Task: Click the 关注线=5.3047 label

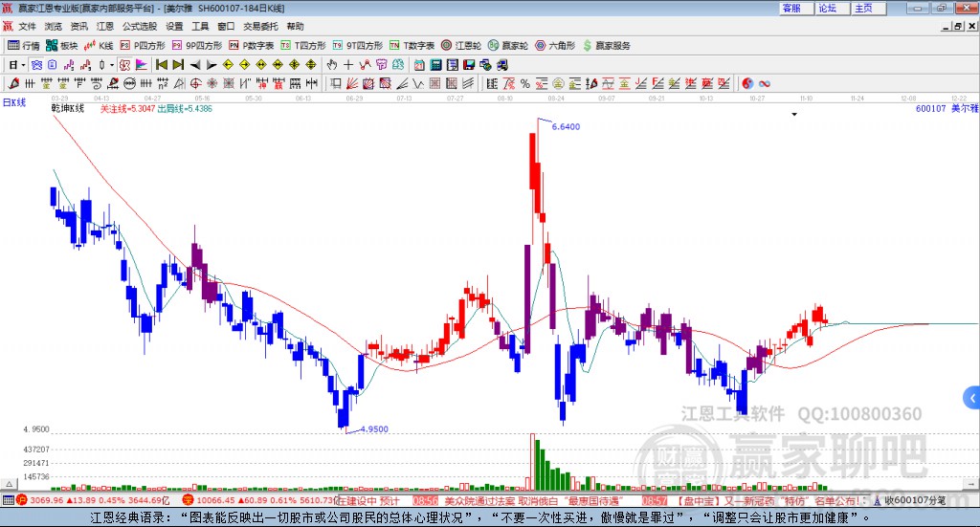Action: coord(127,109)
